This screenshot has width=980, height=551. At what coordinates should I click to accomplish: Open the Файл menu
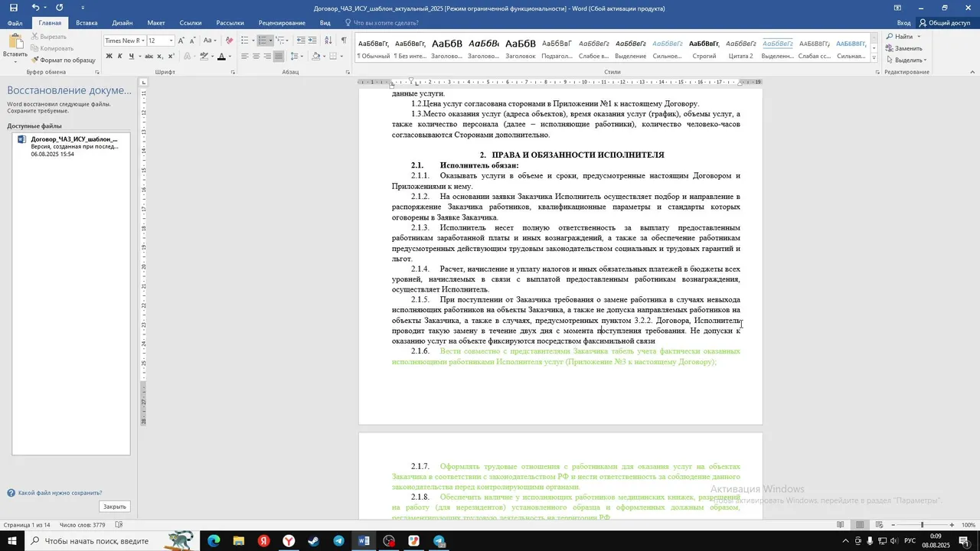15,23
